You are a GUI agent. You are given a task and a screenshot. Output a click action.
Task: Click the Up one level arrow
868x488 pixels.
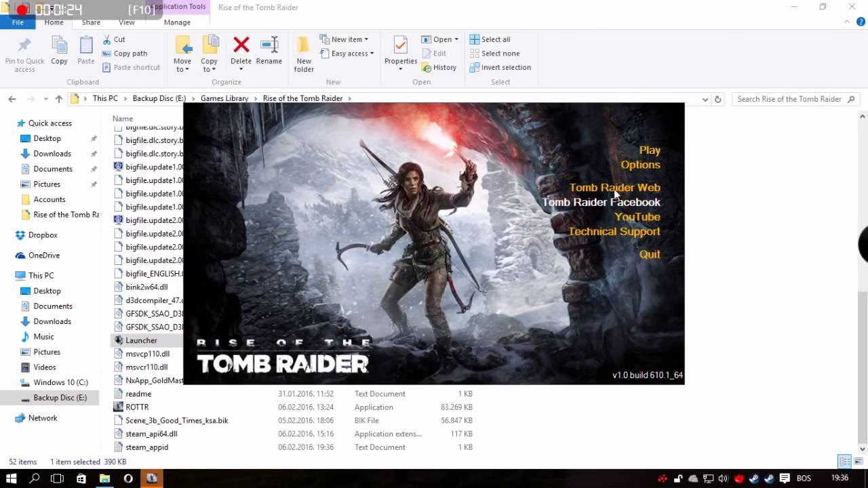pos(59,99)
